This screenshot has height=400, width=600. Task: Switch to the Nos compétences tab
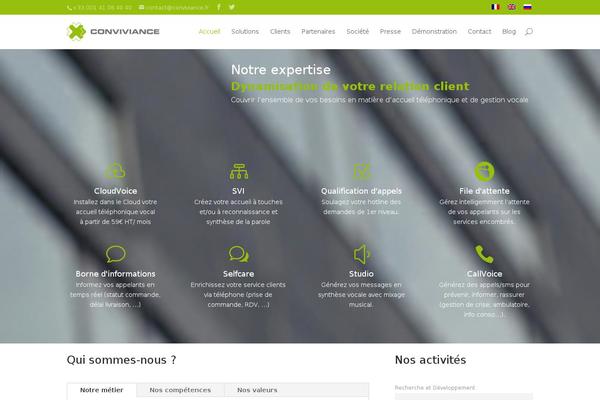(180, 390)
